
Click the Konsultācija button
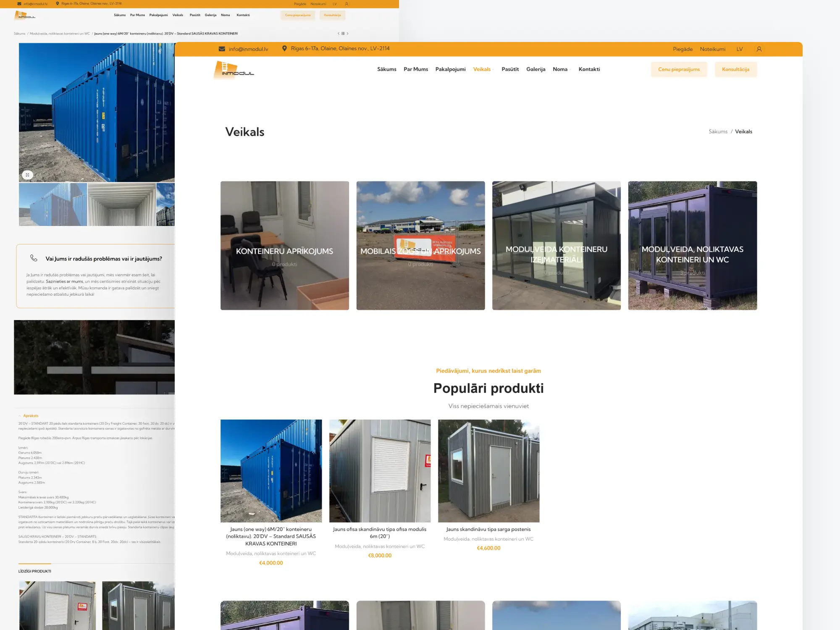click(736, 69)
